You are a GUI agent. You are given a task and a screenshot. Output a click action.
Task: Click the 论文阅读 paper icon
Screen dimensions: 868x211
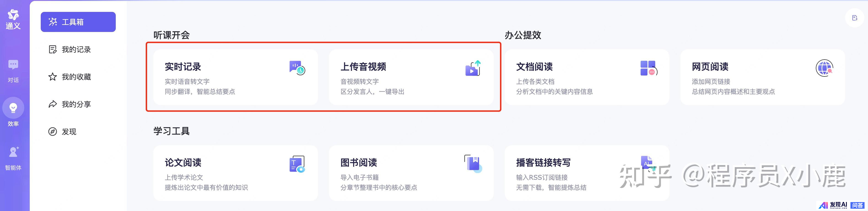click(297, 164)
